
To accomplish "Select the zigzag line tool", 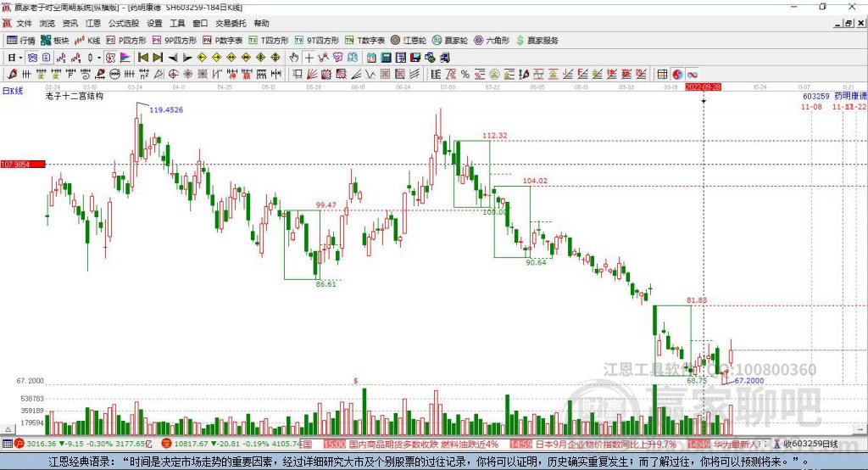I will [323, 58].
